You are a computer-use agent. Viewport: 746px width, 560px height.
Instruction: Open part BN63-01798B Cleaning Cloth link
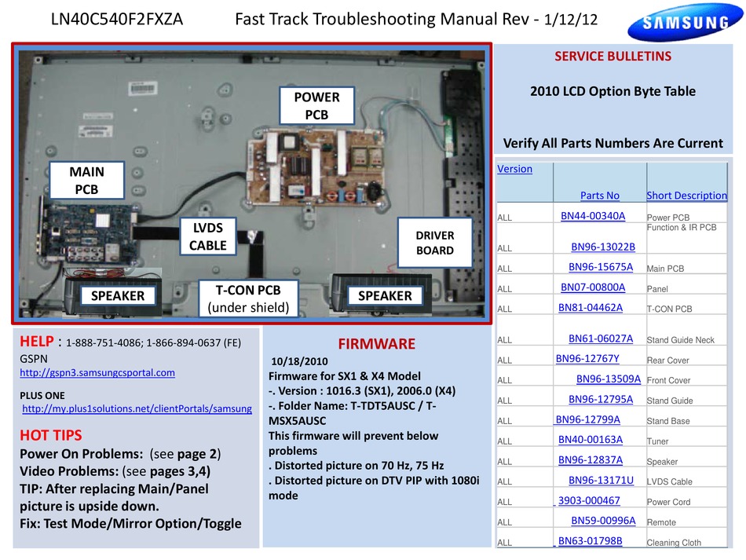590,541
